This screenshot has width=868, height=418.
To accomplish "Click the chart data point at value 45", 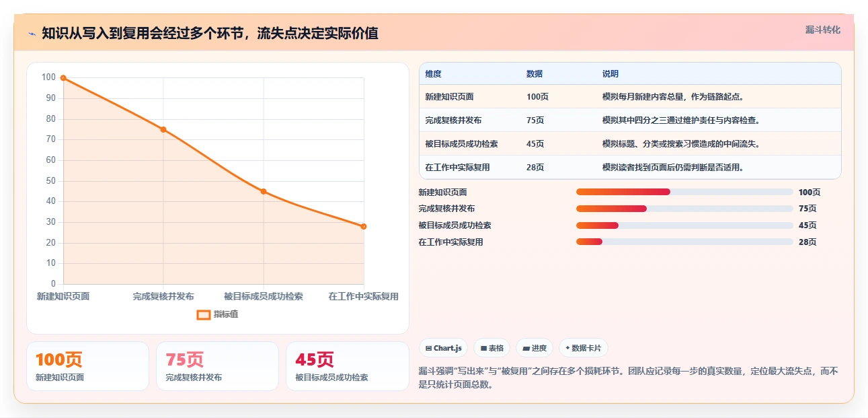I will click(264, 191).
